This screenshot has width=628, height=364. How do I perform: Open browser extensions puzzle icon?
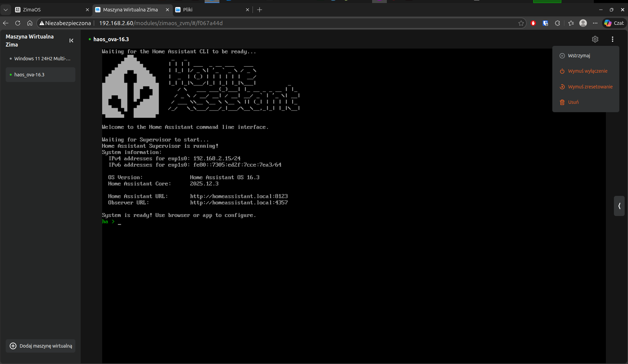point(557,23)
